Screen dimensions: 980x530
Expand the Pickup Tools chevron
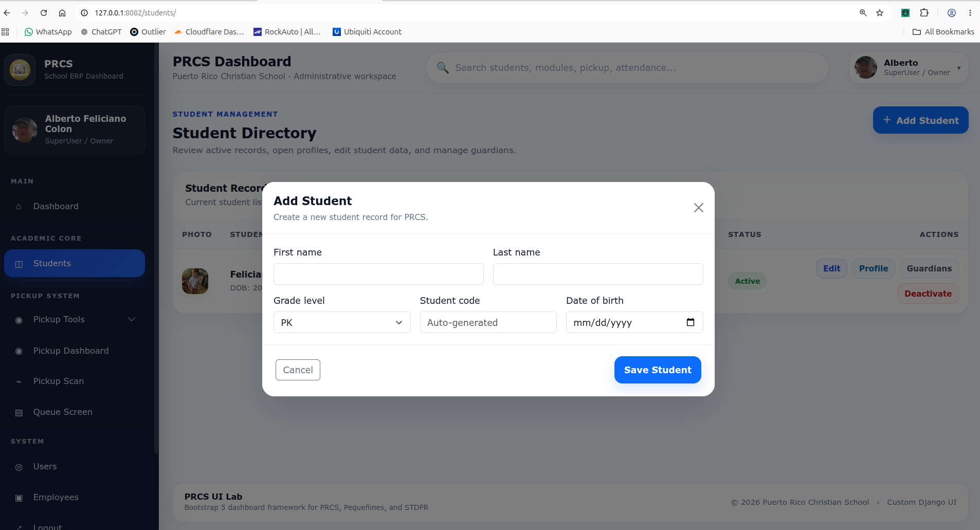tap(132, 319)
